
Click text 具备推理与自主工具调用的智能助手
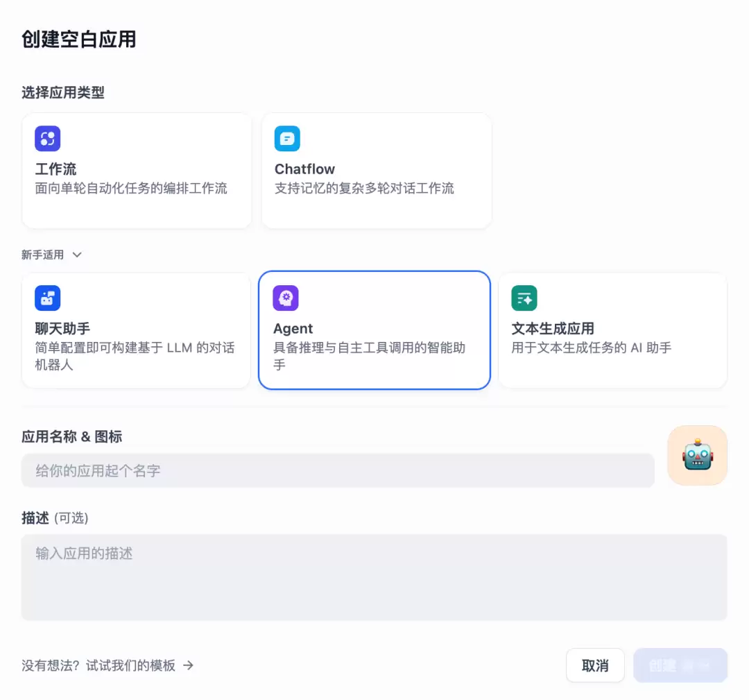(369, 356)
